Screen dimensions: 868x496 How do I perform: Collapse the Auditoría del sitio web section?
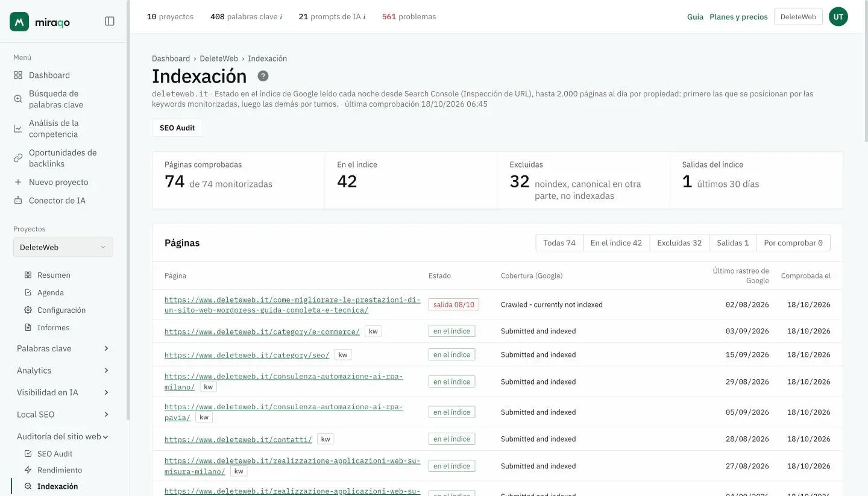(63, 436)
